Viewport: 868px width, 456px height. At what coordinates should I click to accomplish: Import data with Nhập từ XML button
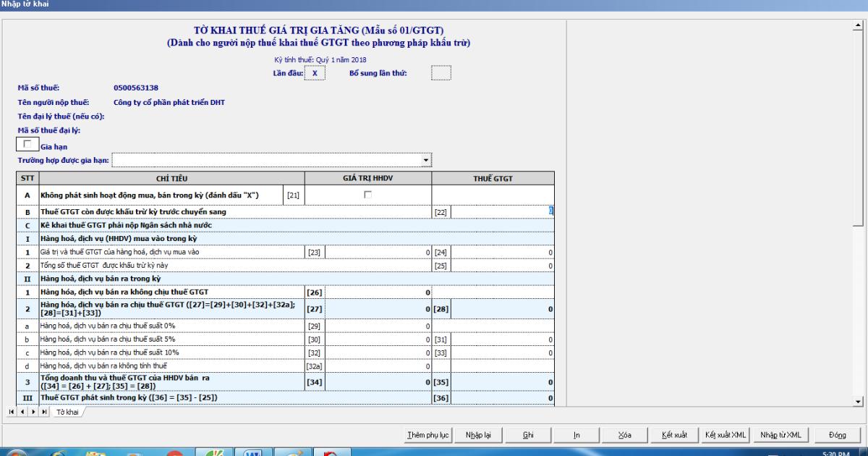tap(780, 435)
